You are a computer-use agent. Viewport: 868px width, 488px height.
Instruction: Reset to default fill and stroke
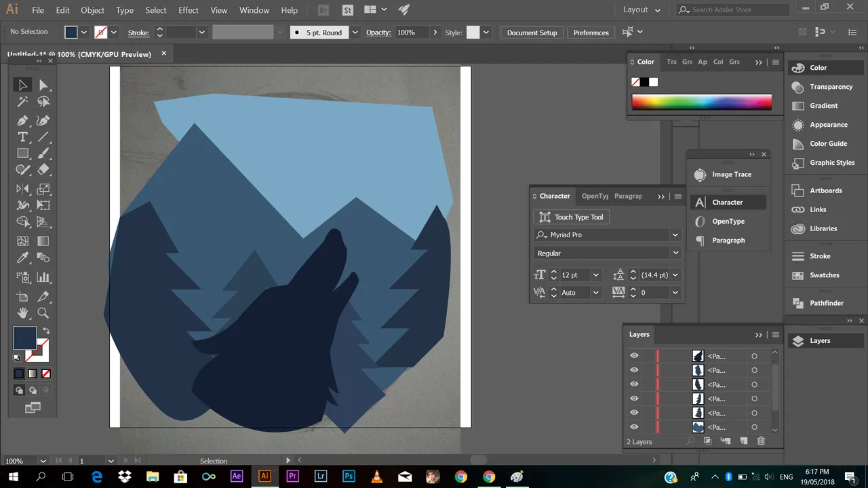[17, 358]
